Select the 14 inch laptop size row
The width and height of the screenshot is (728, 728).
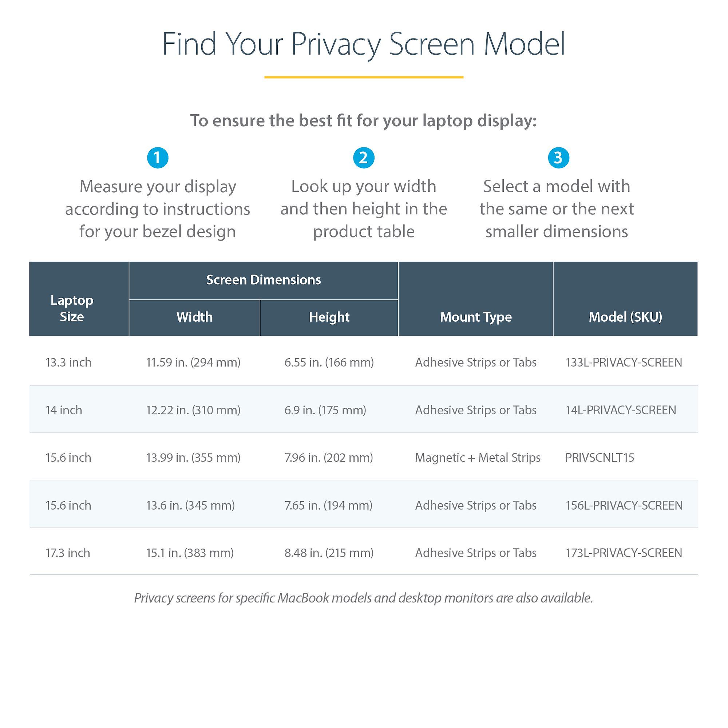click(363, 410)
